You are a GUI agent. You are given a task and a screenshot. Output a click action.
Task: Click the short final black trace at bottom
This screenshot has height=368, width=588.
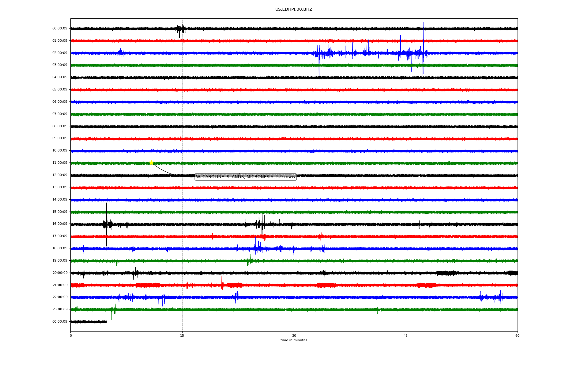point(89,322)
